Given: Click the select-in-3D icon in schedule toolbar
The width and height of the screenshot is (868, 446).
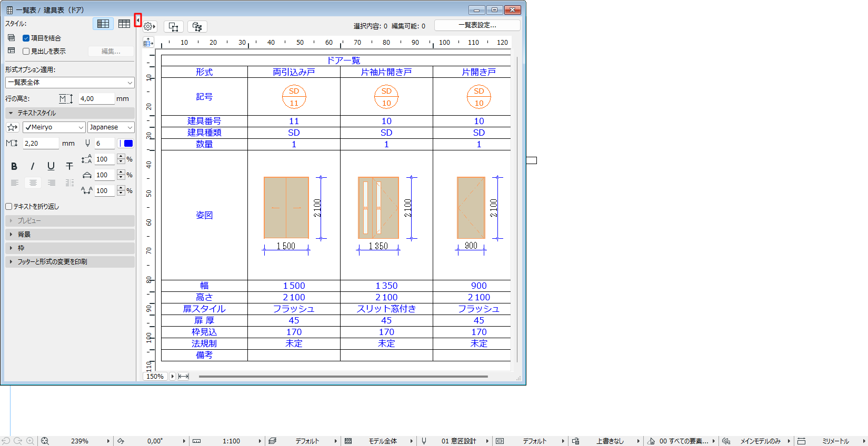Looking at the screenshot, I should tap(197, 26).
